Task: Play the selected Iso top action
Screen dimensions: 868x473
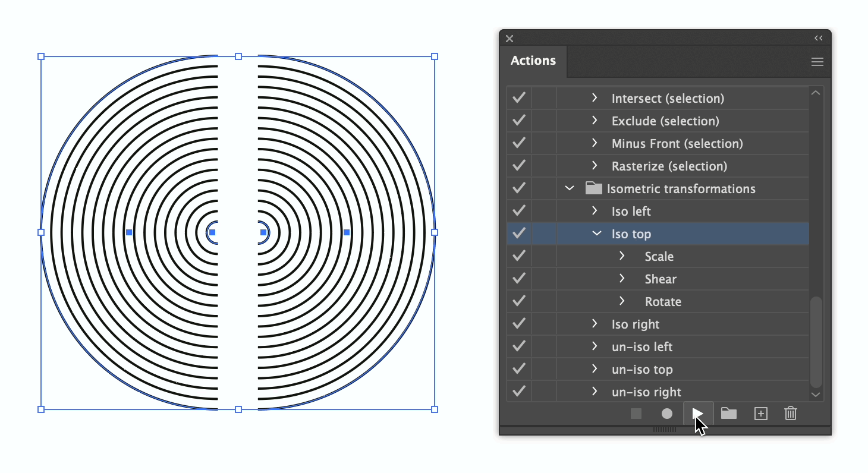Action: point(698,413)
